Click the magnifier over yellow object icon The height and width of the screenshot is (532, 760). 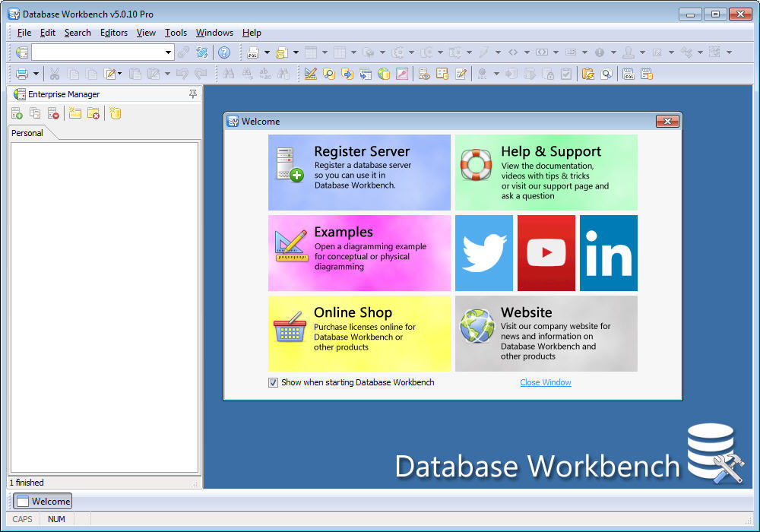pyautogui.click(x=328, y=74)
